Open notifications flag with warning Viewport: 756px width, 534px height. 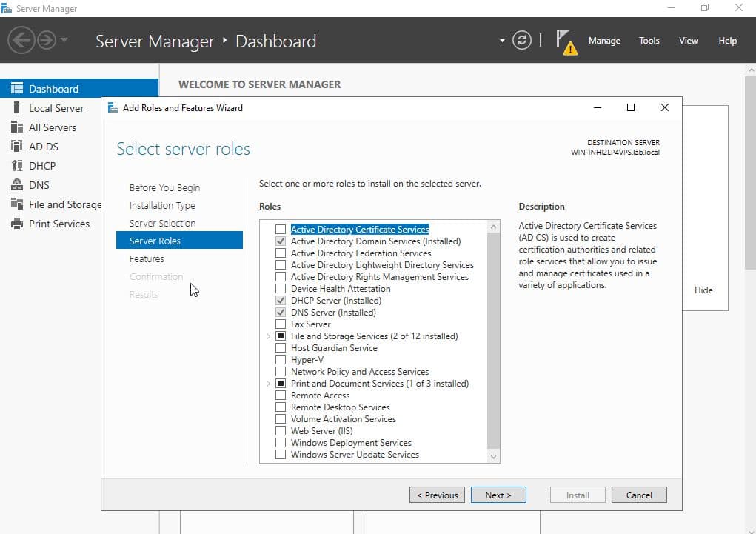pyautogui.click(x=566, y=41)
